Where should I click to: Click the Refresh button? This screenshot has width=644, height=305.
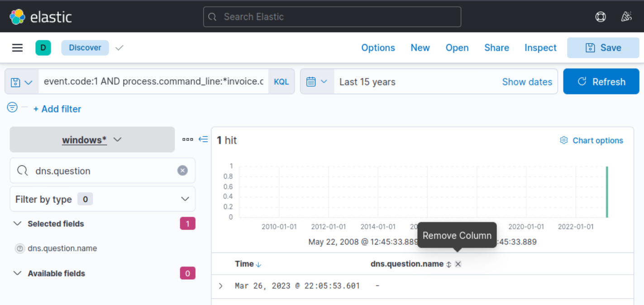point(601,81)
